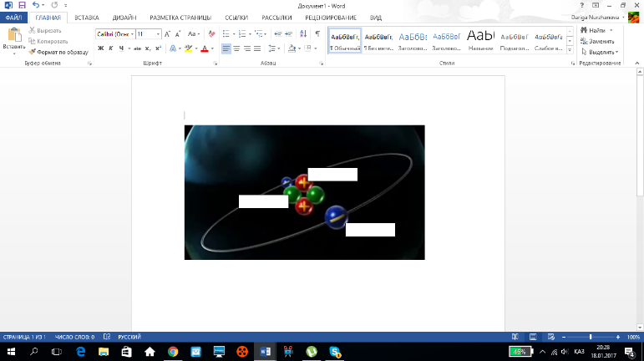Switch to the ДИЗАЙН tab
This screenshot has height=361, width=644.
(124, 18)
